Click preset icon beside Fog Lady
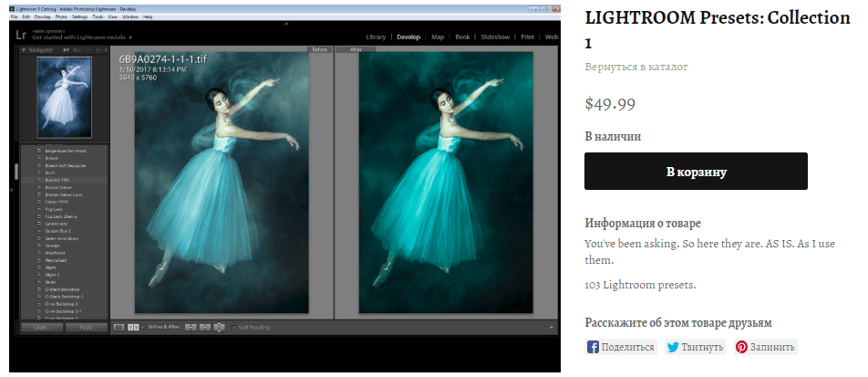The height and width of the screenshot is (377, 868). point(38,209)
